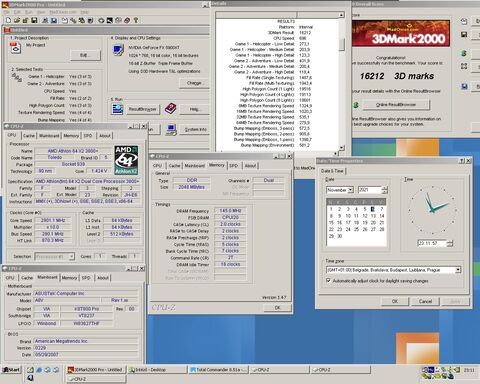
Task: Click the green globe beside Online ResultBrowser
Action: tap(356, 105)
